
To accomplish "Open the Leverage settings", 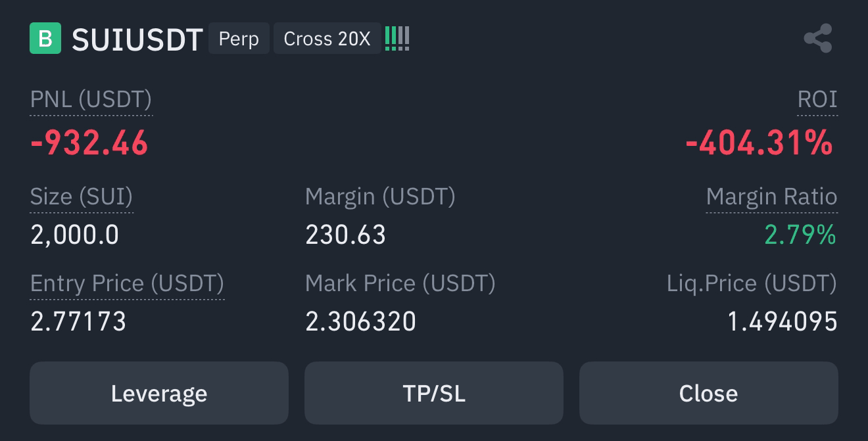I will [159, 393].
